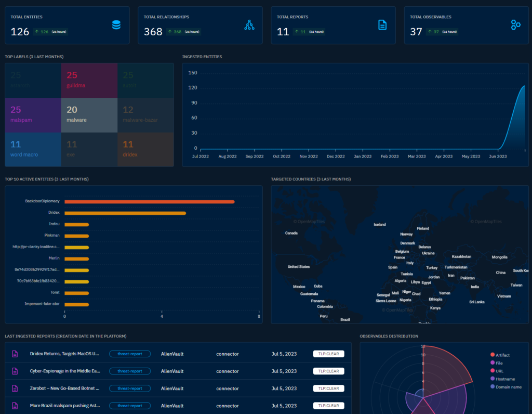This screenshot has width=532, height=414.
Task: Select the red guildma label tile
Action: coord(89,80)
